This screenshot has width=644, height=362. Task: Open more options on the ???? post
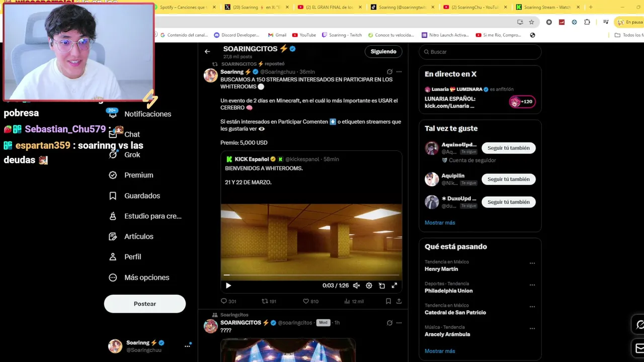399,323
